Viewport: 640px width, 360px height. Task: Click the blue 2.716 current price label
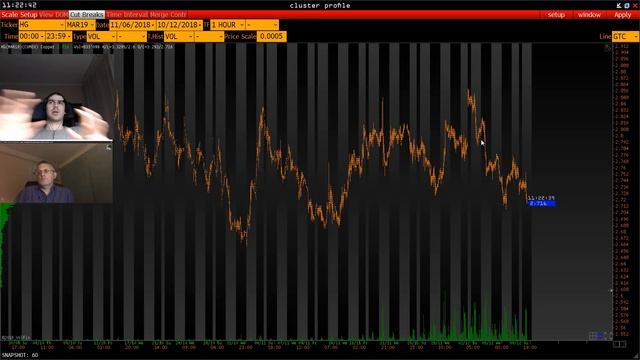pyautogui.click(x=541, y=203)
